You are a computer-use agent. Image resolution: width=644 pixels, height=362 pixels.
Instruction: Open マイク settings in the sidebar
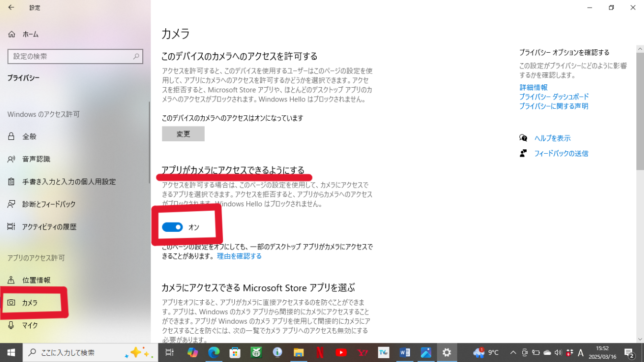coord(30,325)
